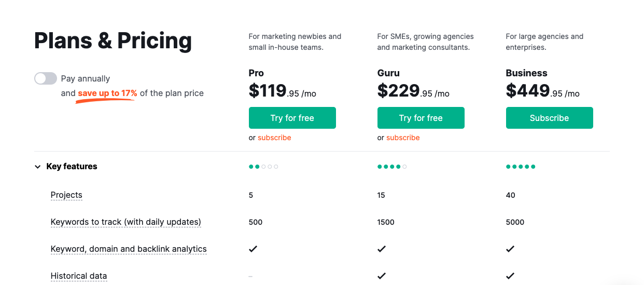Click Business checkmark for Historical data
This screenshot has height=285, width=644.
pos(510,276)
